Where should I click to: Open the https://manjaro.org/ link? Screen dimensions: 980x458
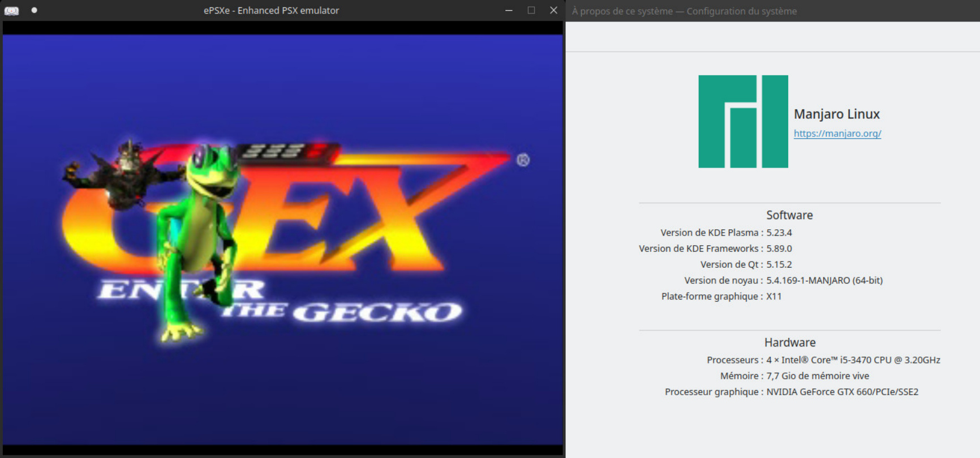pos(837,134)
